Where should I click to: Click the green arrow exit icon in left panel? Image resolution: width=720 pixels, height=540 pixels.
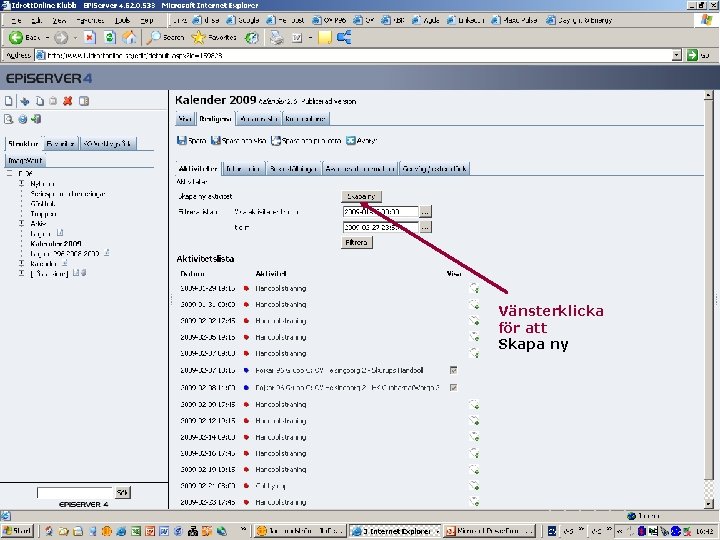click(x=36, y=119)
